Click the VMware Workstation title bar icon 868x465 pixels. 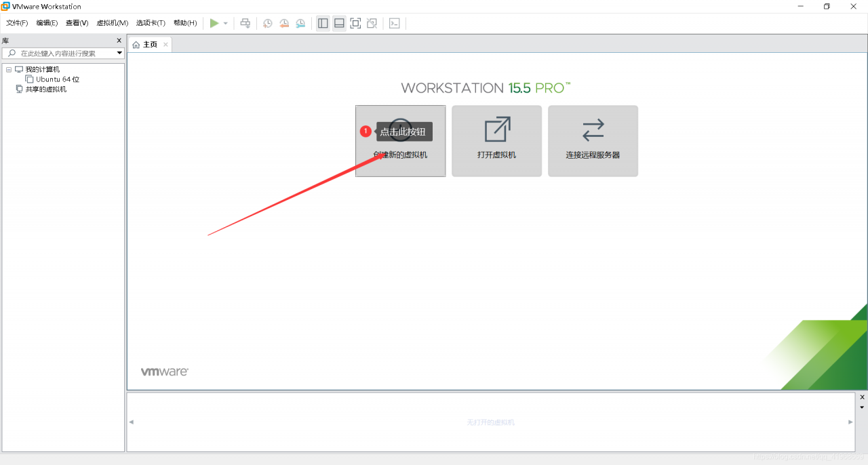click(x=6, y=6)
